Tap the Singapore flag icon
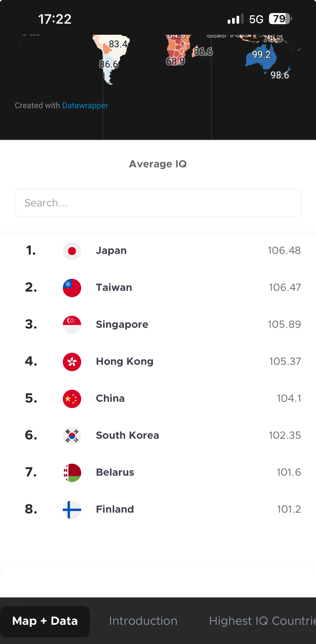This screenshot has width=316, height=644. tap(72, 325)
